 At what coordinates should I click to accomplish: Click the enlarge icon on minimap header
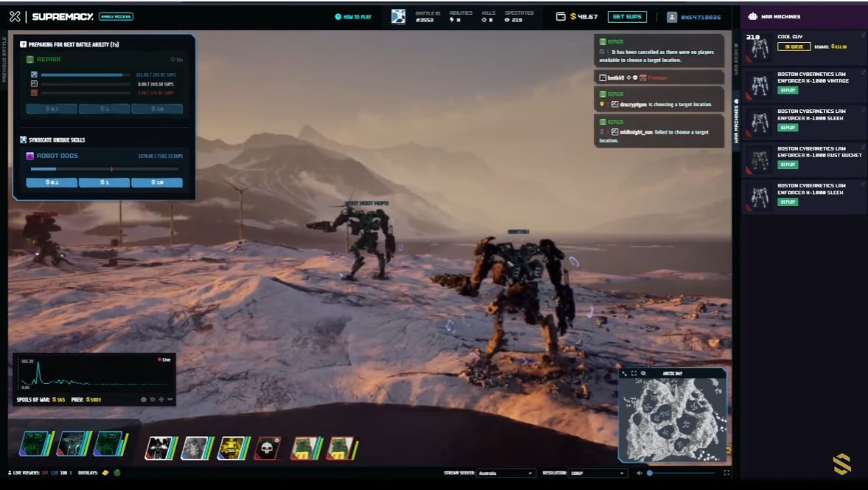[x=633, y=373]
